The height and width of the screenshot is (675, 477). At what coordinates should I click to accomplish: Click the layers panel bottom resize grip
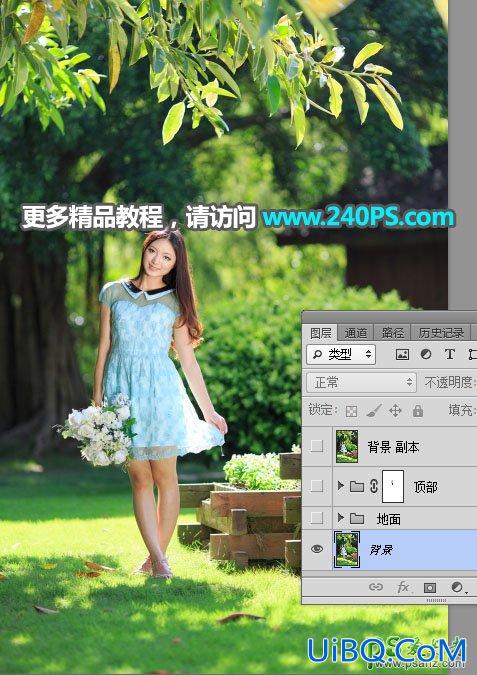pos(436,600)
